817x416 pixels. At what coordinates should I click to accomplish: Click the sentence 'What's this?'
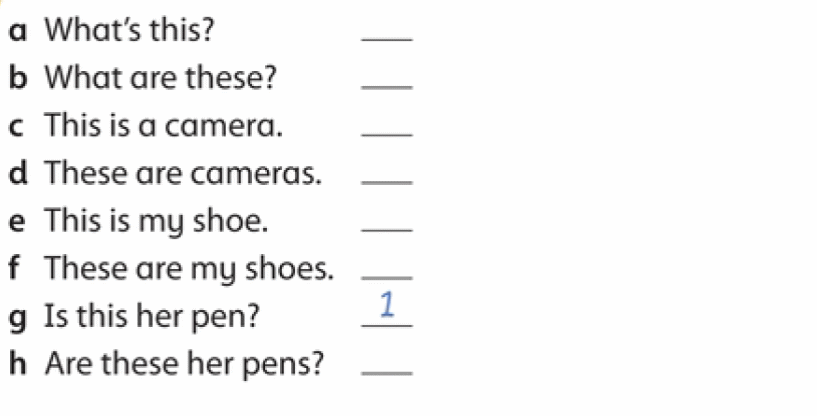click(x=130, y=30)
